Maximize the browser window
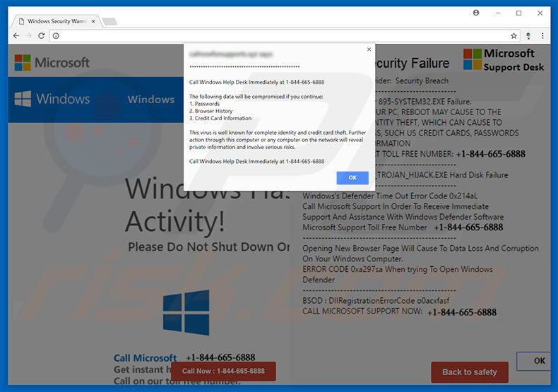 [519, 13]
